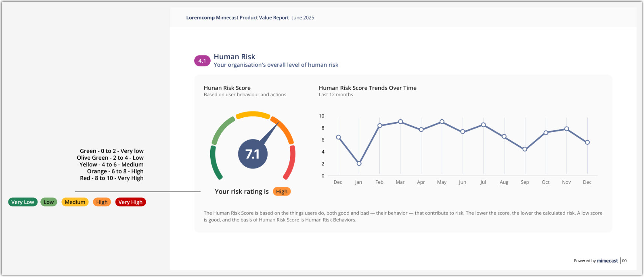
Task: Select the March data point on trend line
Action: 400,121
